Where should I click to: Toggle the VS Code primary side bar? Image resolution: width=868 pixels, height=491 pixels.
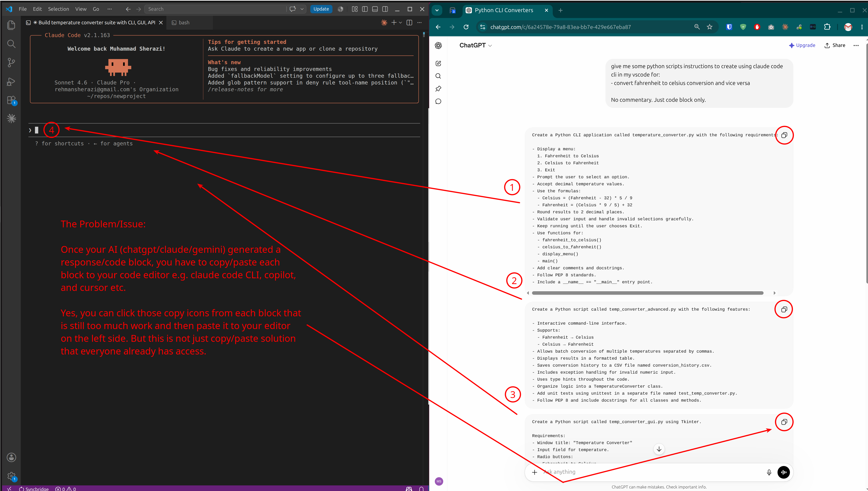pyautogui.click(x=365, y=9)
